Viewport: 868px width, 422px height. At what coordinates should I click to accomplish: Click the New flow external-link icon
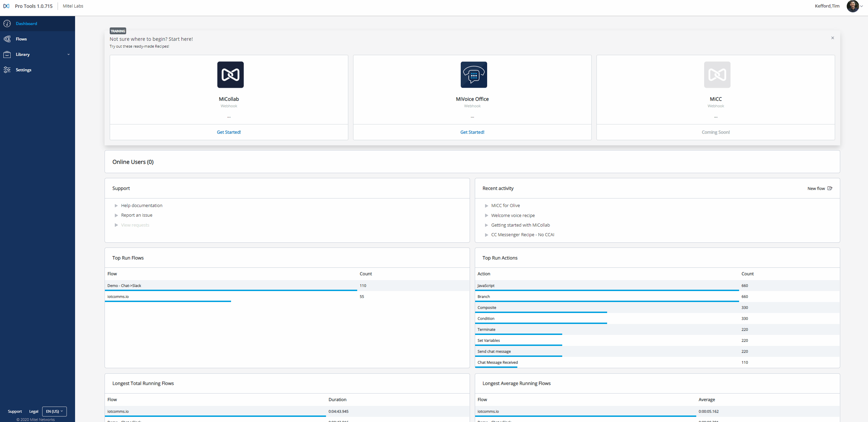point(830,188)
